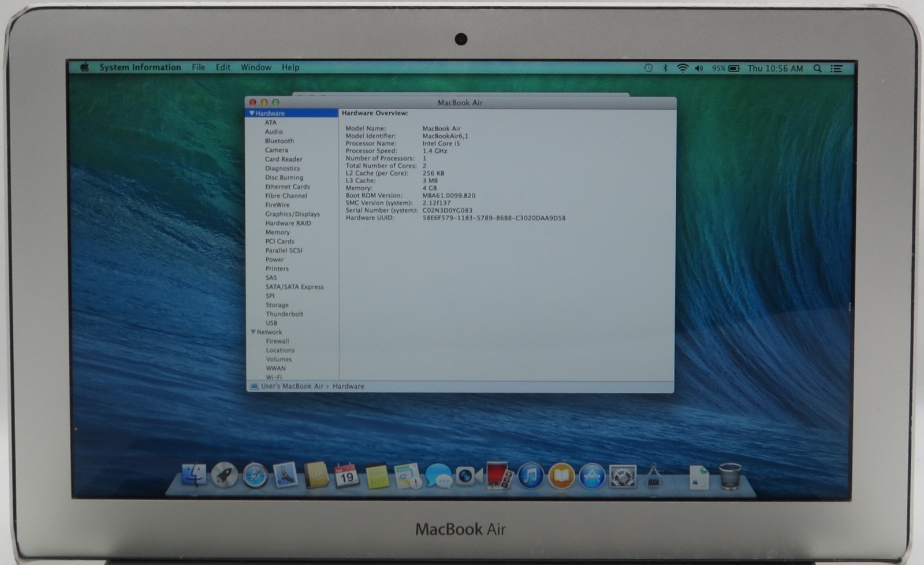Select ATA in the sidebar
924x565 pixels.
[x=270, y=122]
